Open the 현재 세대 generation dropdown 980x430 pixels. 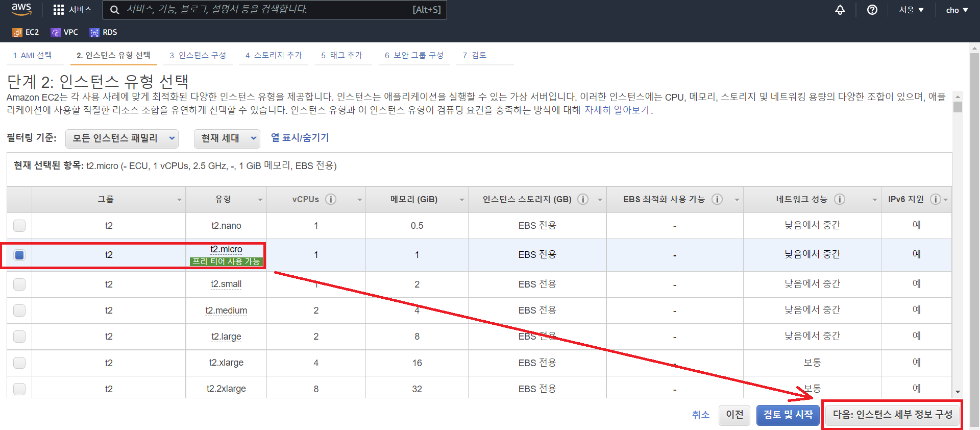point(227,138)
